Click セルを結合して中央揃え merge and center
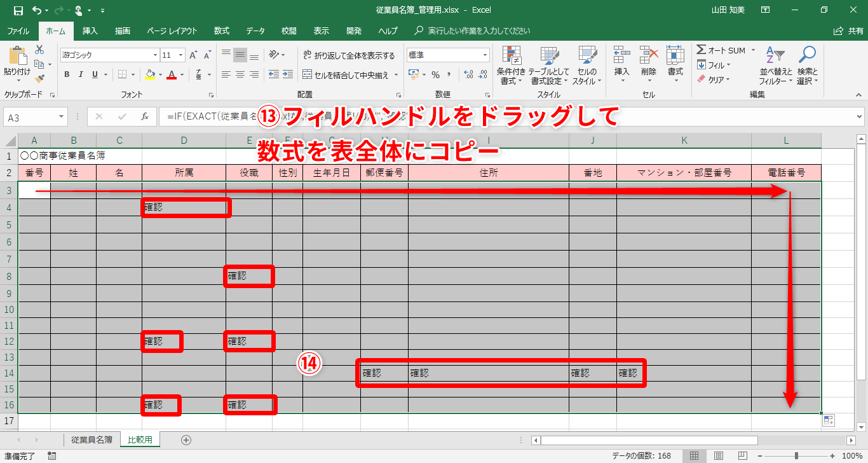 click(346, 74)
